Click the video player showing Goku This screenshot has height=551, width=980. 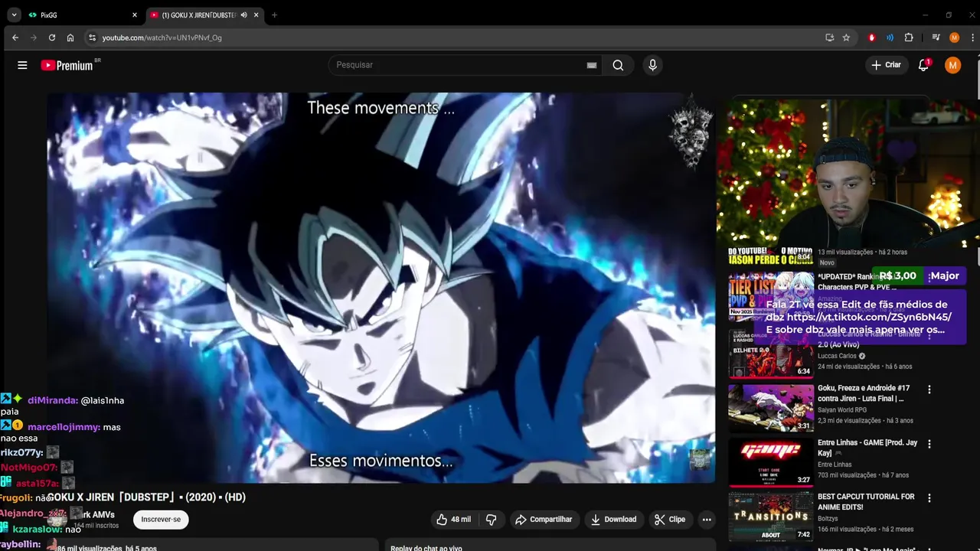[381, 288]
